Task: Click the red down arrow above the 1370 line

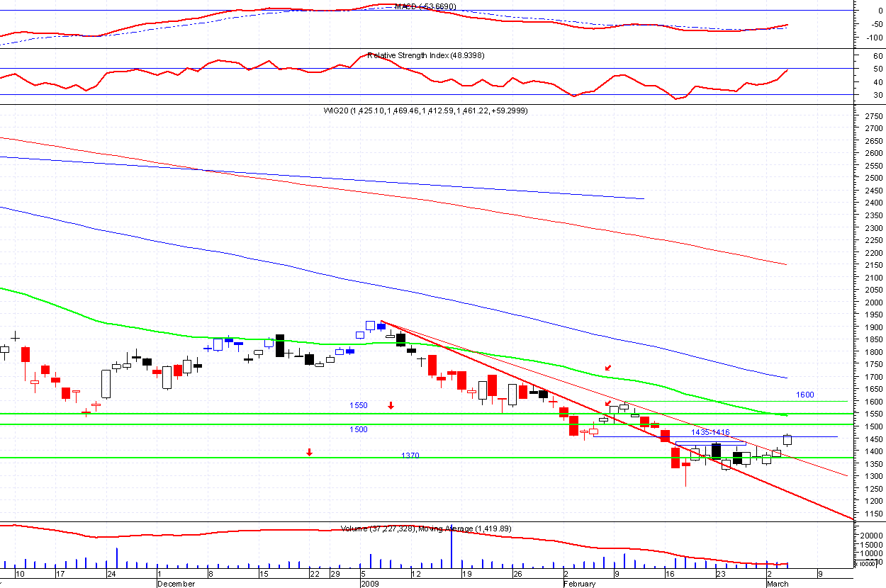Action: [309, 452]
